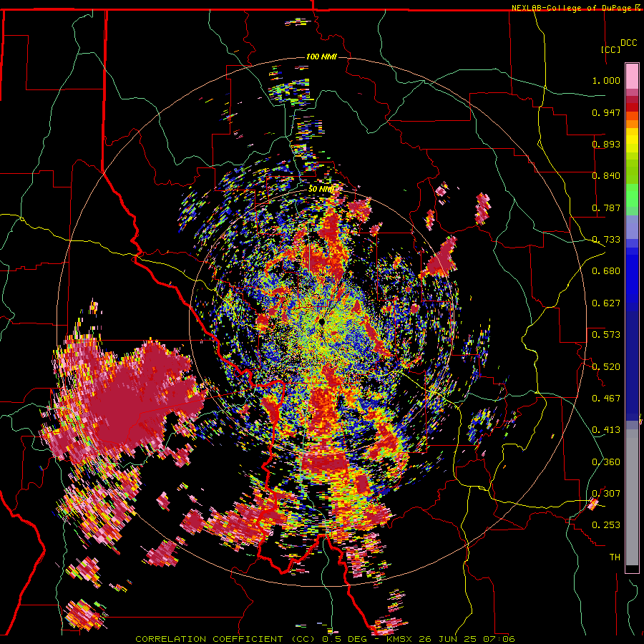
Task: Select the 0.680 scale value
Action: click(x=606, y=271)
